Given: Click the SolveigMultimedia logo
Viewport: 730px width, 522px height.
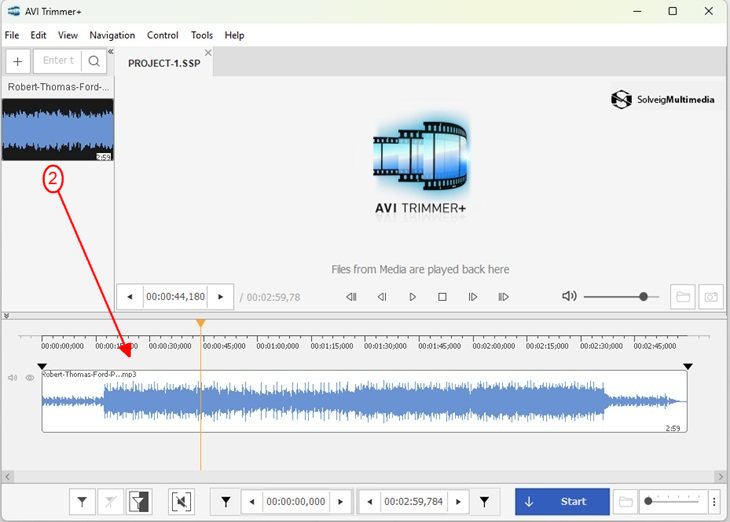Looking at the screenshot, I should pyautogui.click(x=662, y=99).
